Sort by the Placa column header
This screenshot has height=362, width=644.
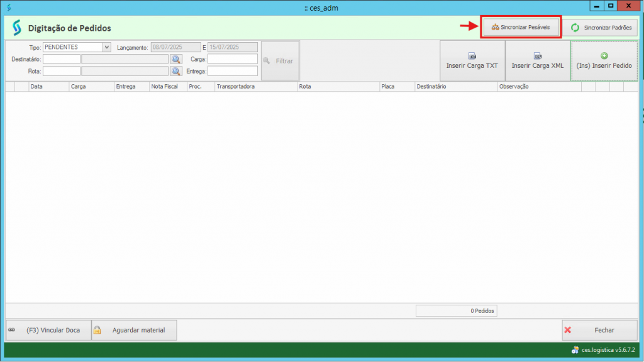[x=397, y=87]
